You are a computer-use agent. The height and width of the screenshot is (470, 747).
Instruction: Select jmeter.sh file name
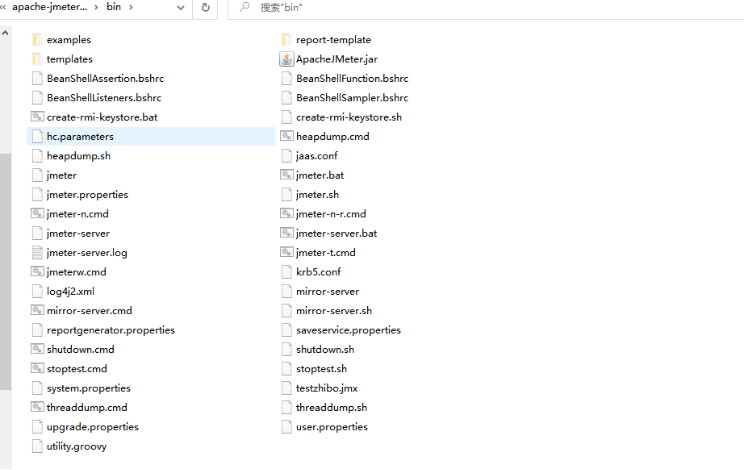pos(317,194)
